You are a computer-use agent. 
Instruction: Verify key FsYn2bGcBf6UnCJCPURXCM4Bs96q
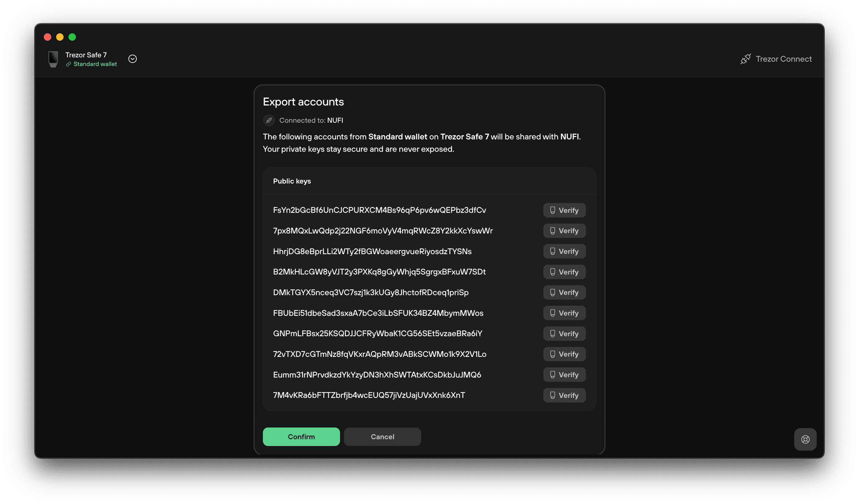pos(564,210)
